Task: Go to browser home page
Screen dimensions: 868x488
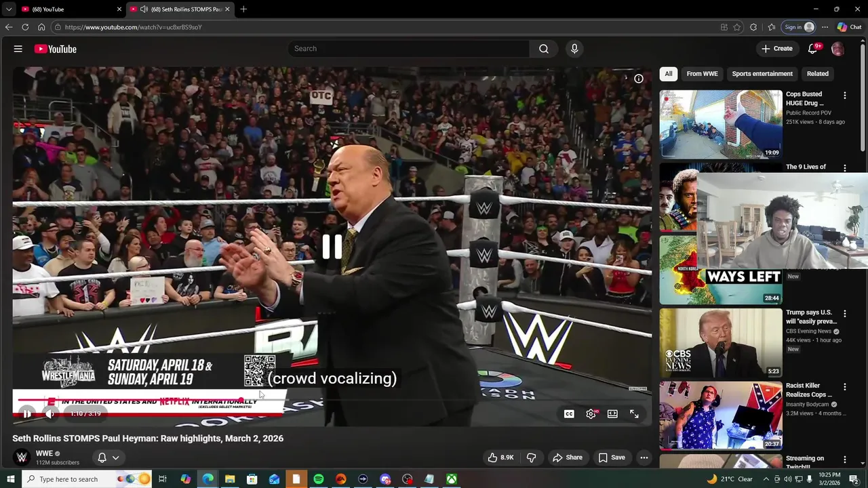Action: pos(41,27)
